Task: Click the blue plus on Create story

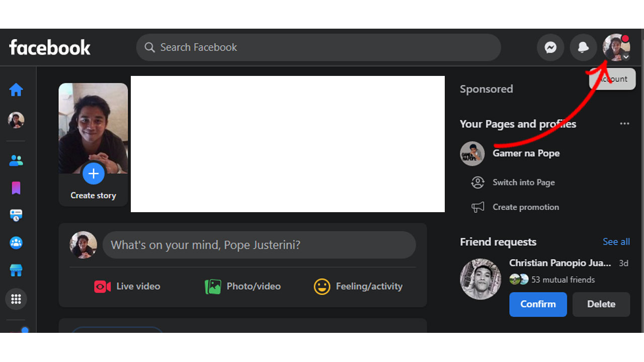Action: (94, 173)
